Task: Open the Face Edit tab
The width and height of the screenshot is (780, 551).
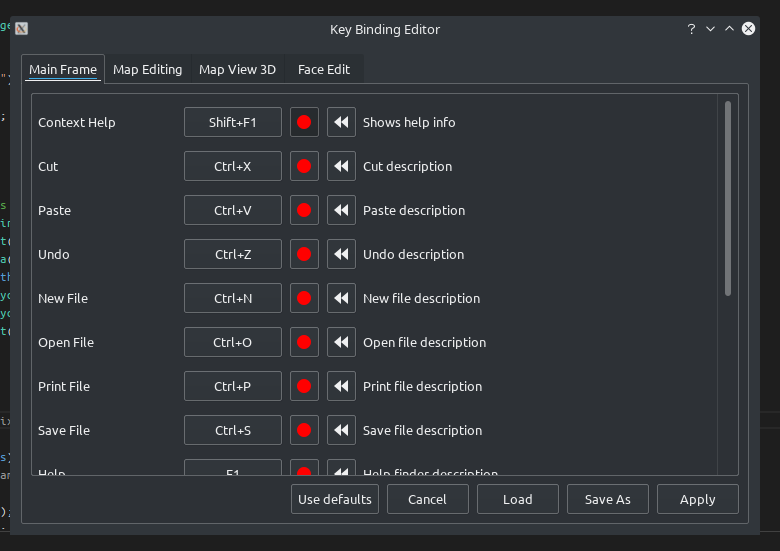Action: coord(324,69)
